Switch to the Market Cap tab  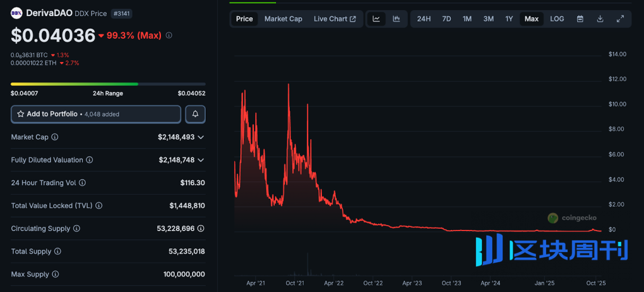coord(283,19)
